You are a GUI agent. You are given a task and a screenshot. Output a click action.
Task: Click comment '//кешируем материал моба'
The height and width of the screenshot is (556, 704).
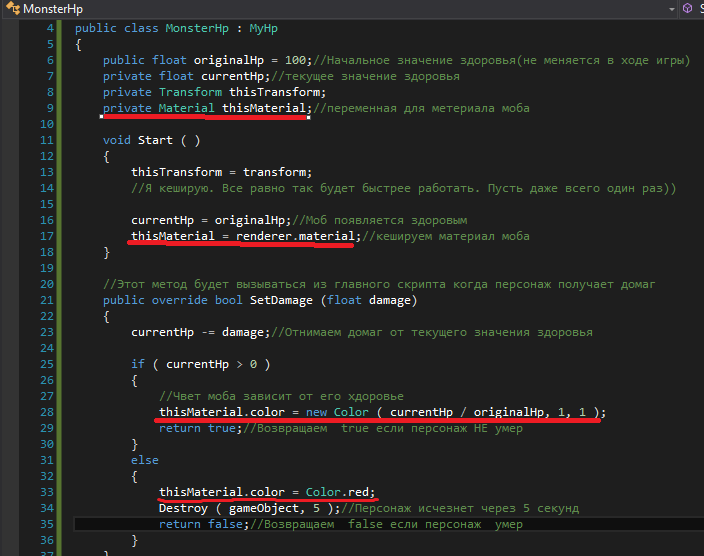click(x=445, y=236)
